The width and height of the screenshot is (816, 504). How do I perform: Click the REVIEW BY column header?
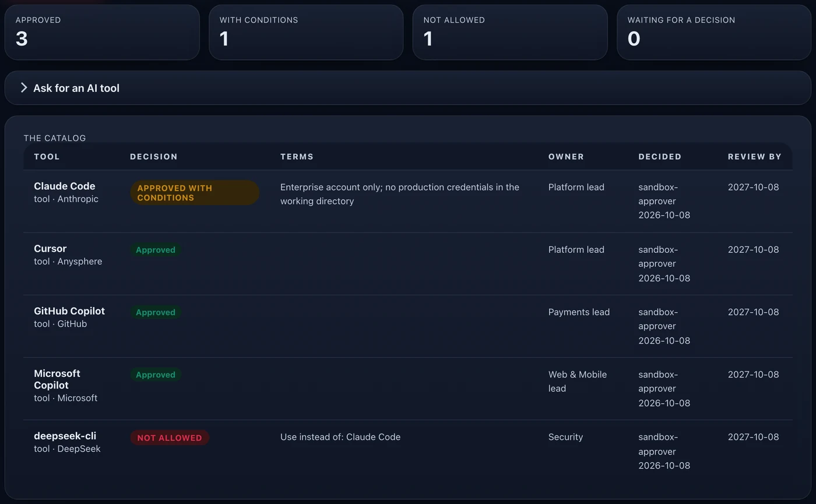tap(755, 157)
